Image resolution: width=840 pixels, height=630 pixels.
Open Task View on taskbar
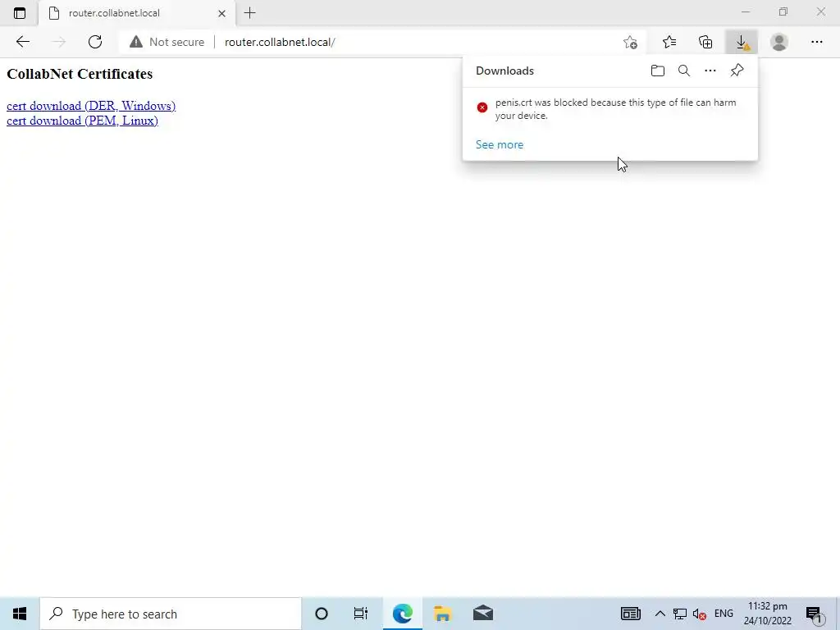[361, 614]
